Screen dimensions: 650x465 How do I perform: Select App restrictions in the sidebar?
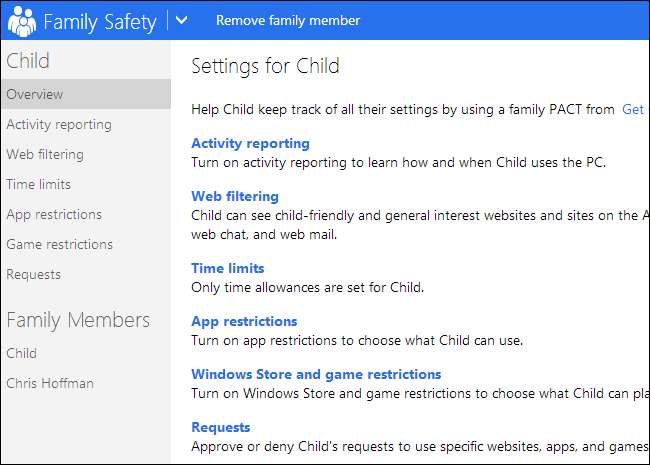[54, 214]
